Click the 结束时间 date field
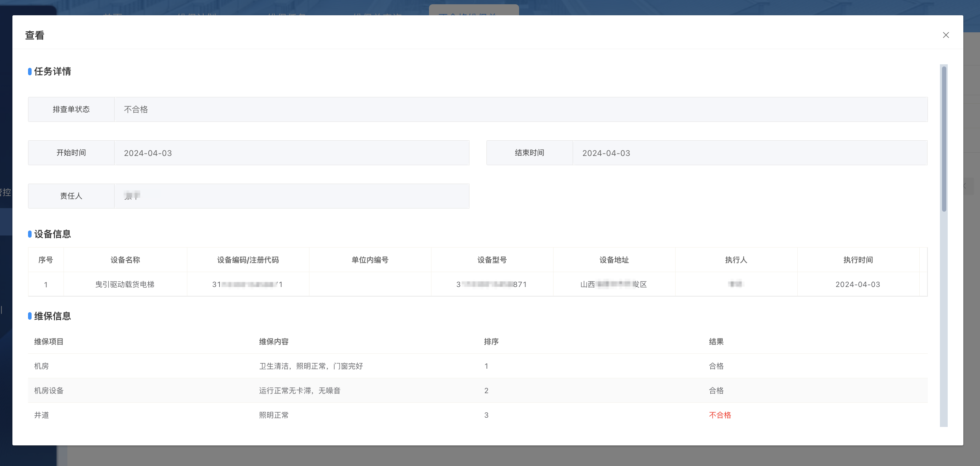The width and height of the screenshot is (980, 466). (x=749, y=153)
